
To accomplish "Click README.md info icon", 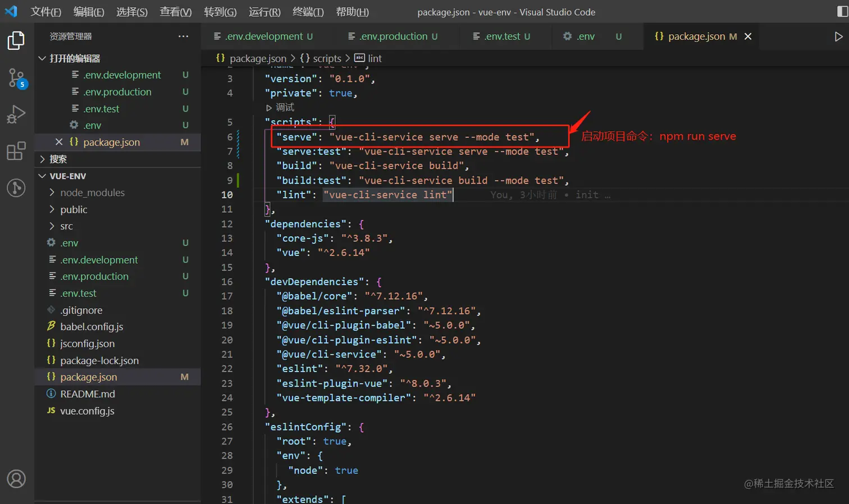I will (51, 393).
